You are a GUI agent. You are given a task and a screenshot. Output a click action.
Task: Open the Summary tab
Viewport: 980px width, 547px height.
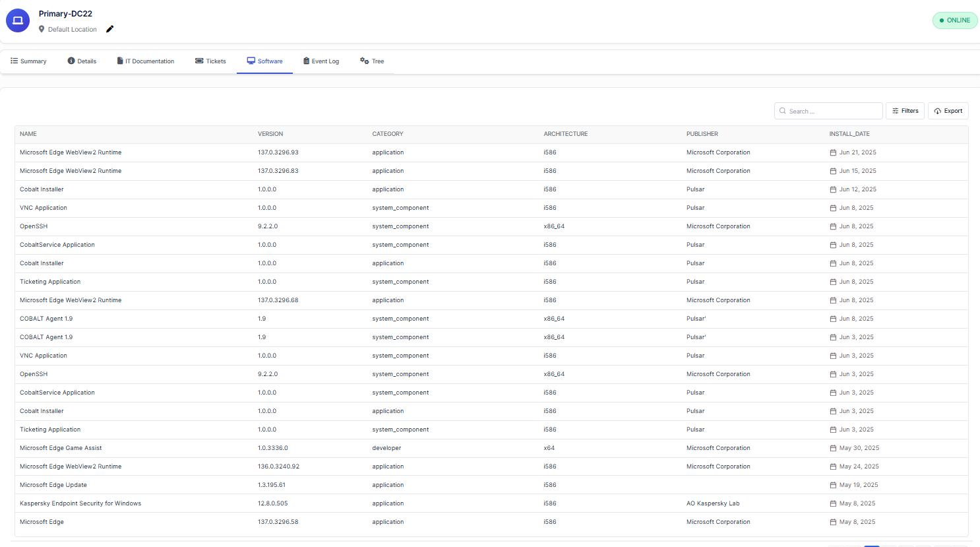point(28,61)
